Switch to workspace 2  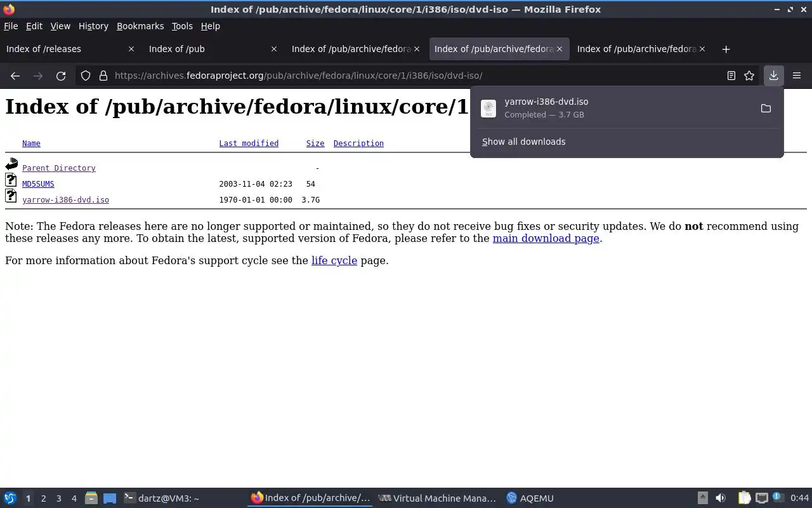[x=43, y=498]
